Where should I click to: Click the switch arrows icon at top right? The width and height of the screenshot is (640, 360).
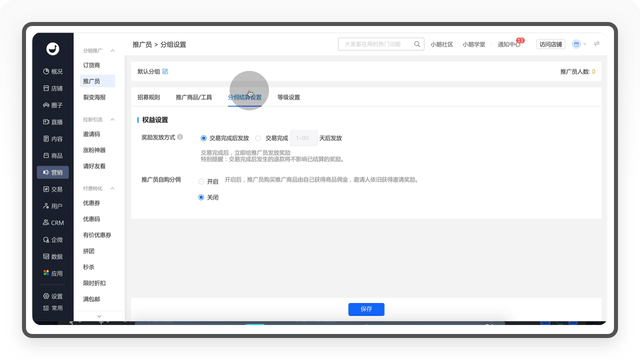[597, 44]
